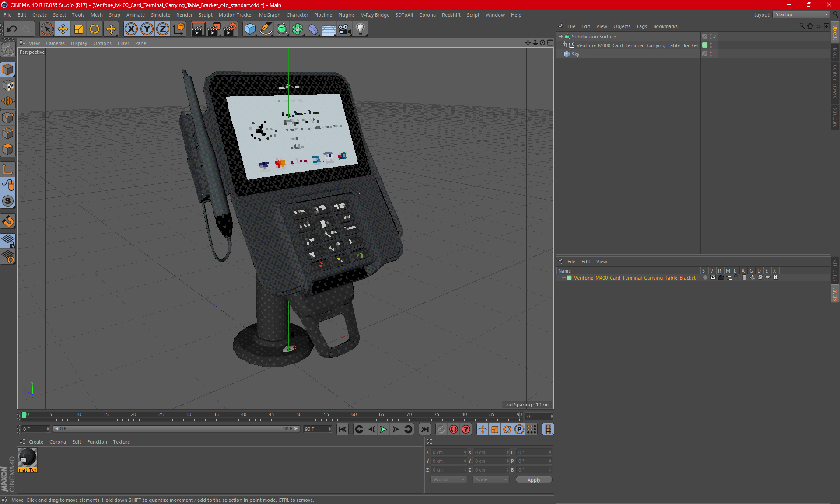Select the Live Selection tool
Screen dimensions: 840x504
coord(47,29)
